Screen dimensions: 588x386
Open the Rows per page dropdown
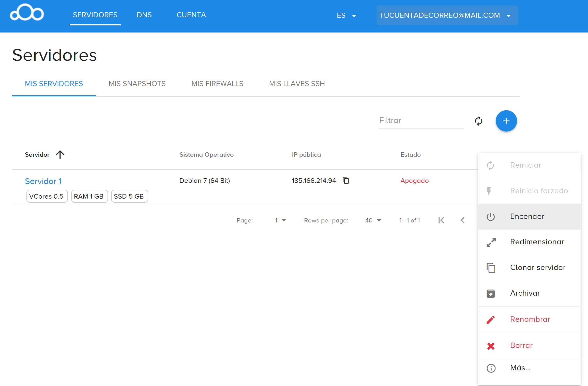coord(373,220)
